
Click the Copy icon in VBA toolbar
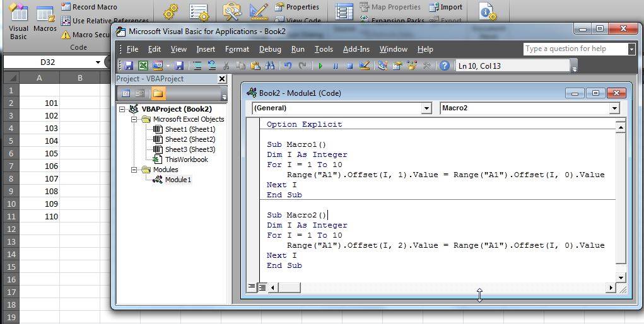click(241, 66)
